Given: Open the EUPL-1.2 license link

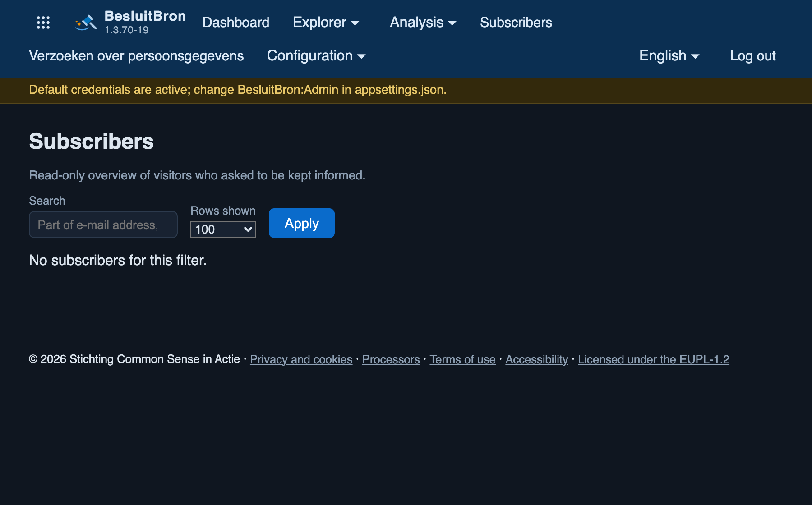Looking at the screenshot, I should point(654,359).
